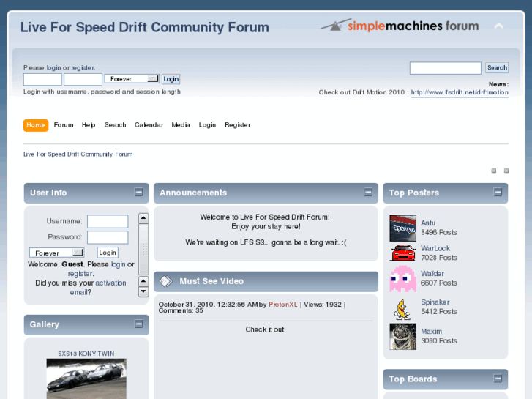This screenshot has height=399, width=532.
Task: Click the Must See Video diamond icon
Action: point(166,281)
